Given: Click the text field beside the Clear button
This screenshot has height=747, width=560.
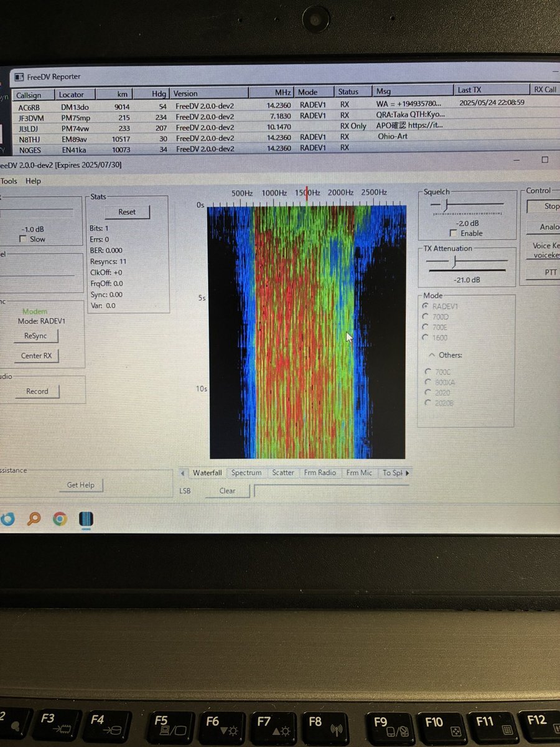Looking at the screenshot, I should coord(331,491).
